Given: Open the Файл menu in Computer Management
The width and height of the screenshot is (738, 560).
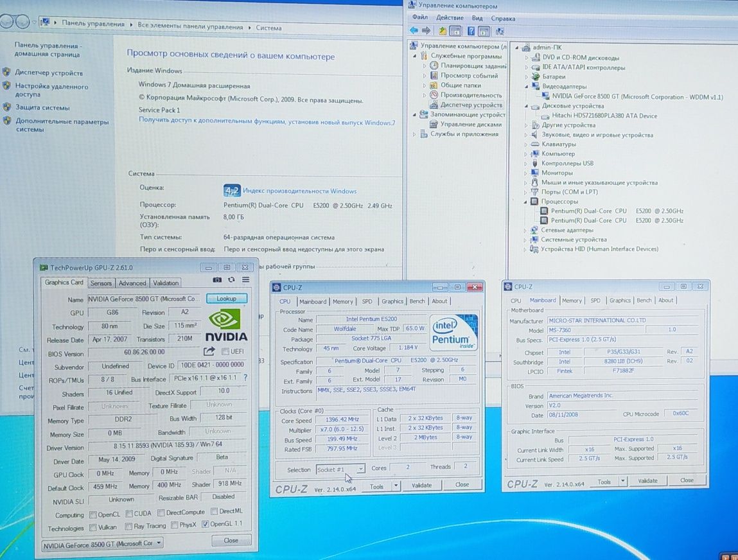Looking at the screenshot, I should click(420, 17).
